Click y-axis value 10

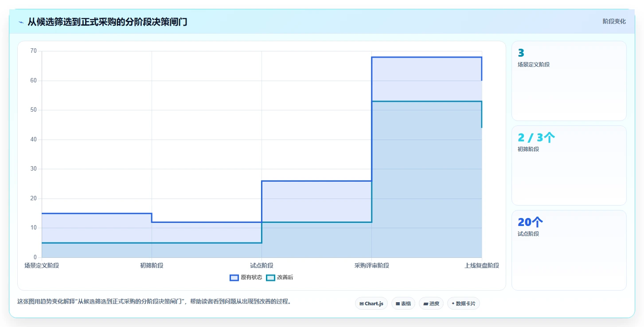point(33,228)
